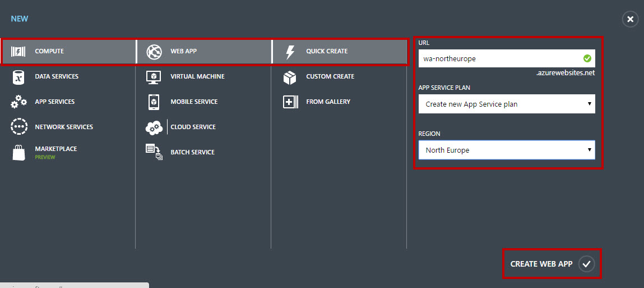Click the App Services gears icon
Screen dimensions: 644x288
[19, 102]
